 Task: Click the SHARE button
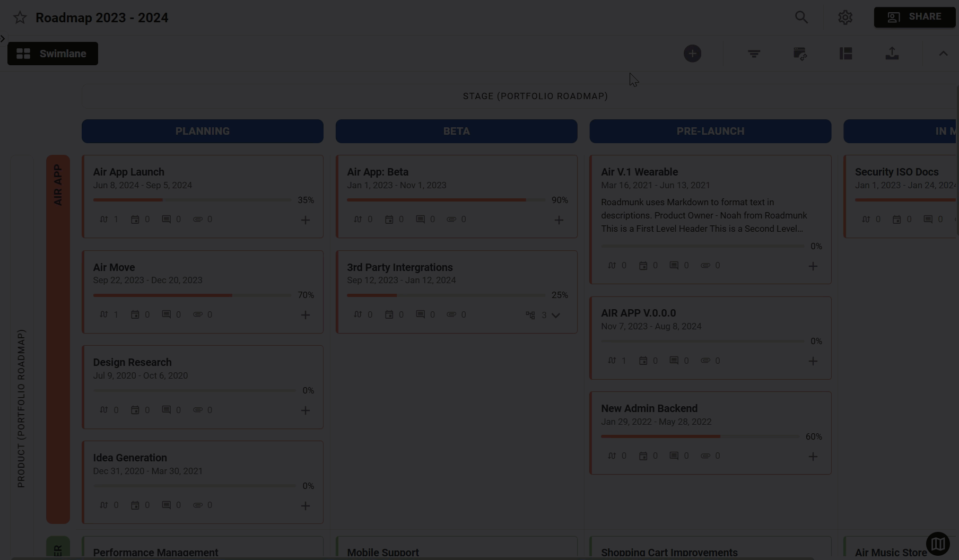(x=914, y=16)
